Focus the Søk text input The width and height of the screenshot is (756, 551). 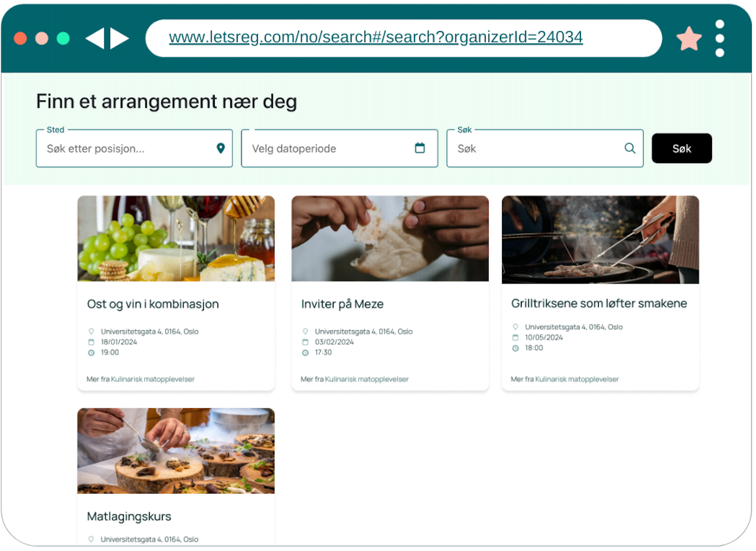click(545, 148)
